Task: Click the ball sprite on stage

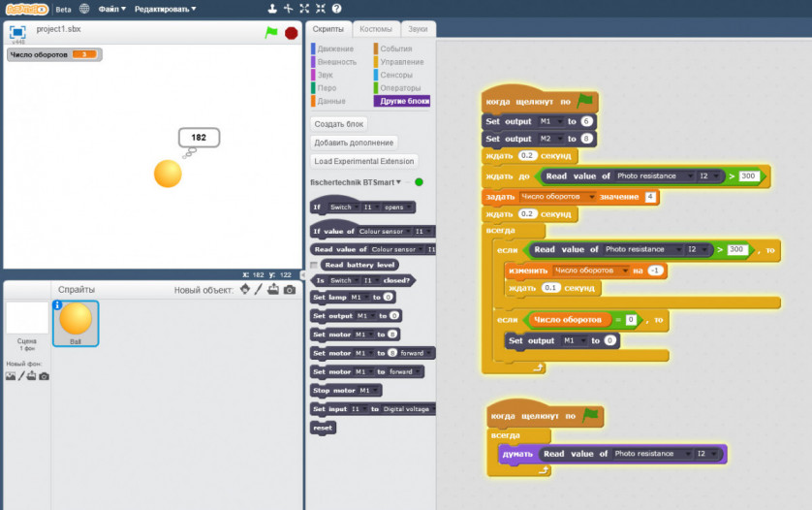Action: 168,174
